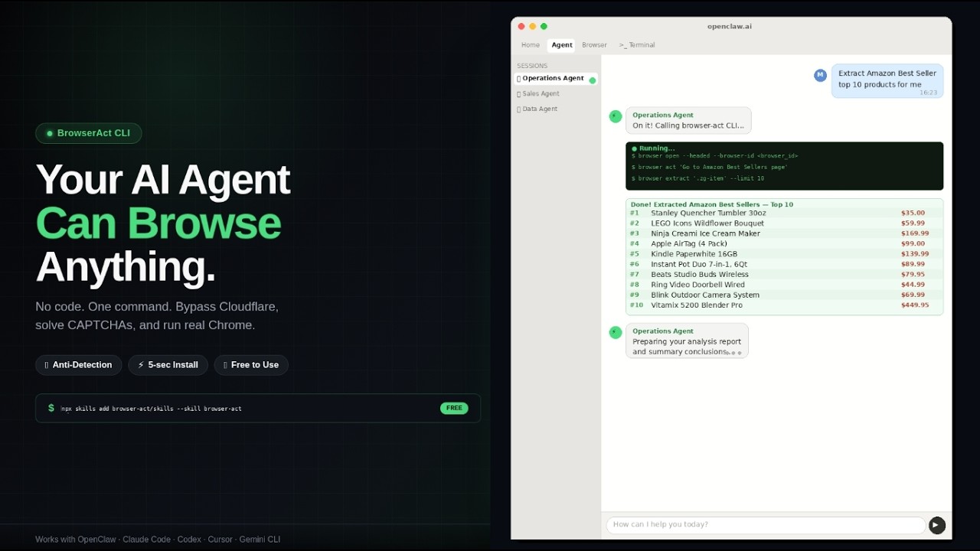Click the user avatar M icon
This screenshot has height=551, width=980.
coord(820,75)
